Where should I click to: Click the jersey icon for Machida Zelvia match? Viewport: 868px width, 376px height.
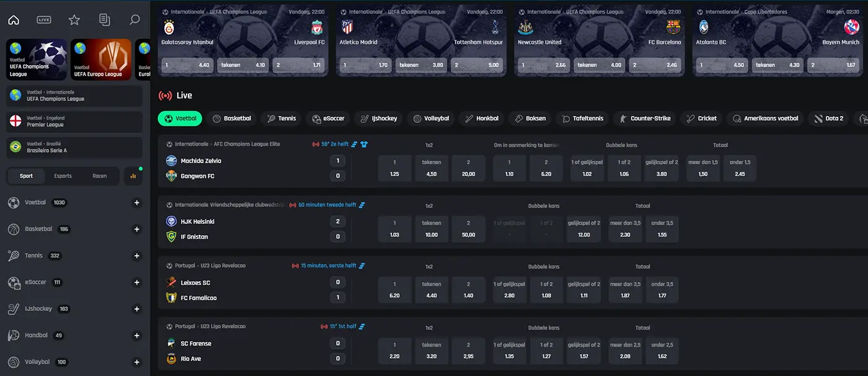pyautogui.click(x=365, y=144)
